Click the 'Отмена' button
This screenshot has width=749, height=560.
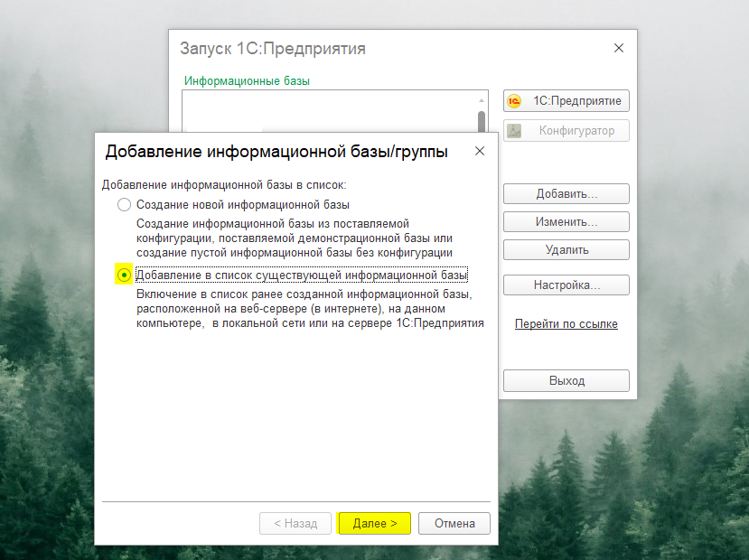(454, 523)
